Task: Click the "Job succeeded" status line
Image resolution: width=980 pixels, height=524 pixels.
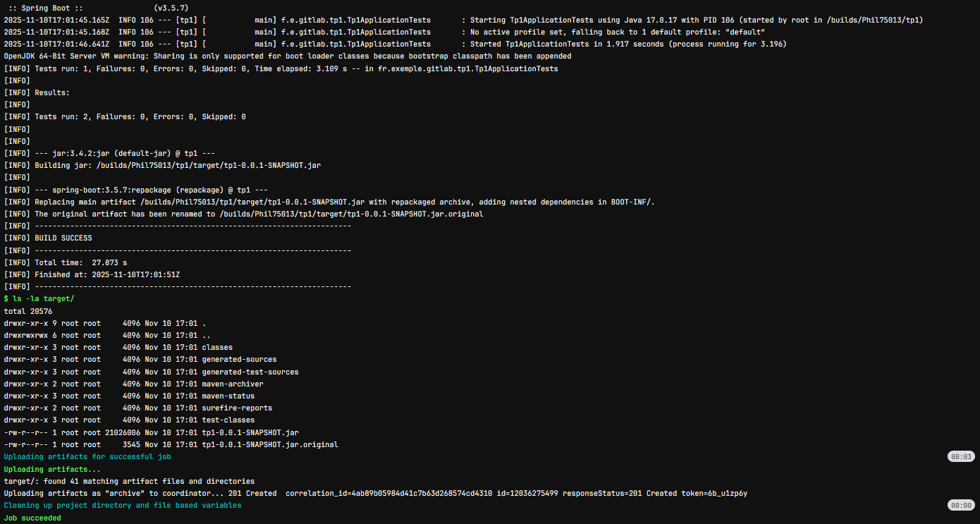Action: tap(32, 518)
